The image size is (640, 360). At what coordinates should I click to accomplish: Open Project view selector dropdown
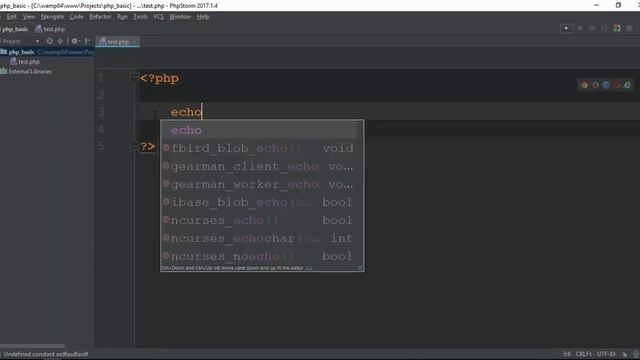pyautogui.click(x=37, y=41)
